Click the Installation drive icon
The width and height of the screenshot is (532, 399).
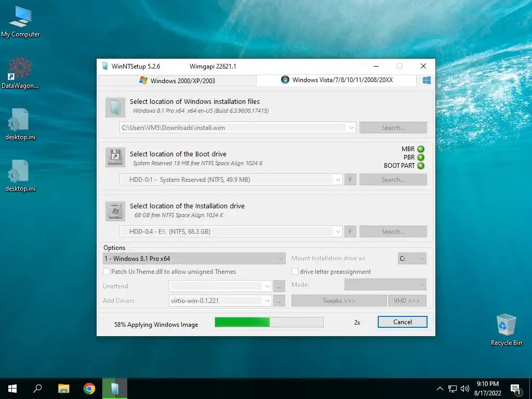(115, 211)
